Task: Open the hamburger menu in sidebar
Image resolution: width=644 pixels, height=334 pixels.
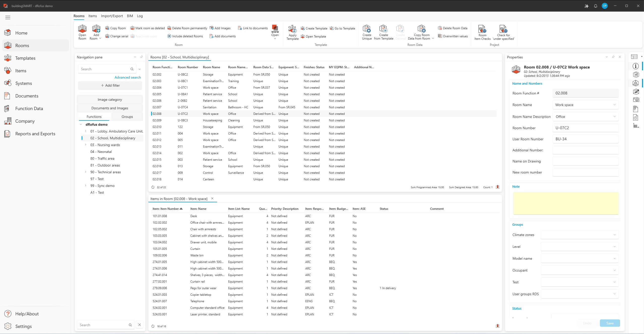Action: point(8,17)
